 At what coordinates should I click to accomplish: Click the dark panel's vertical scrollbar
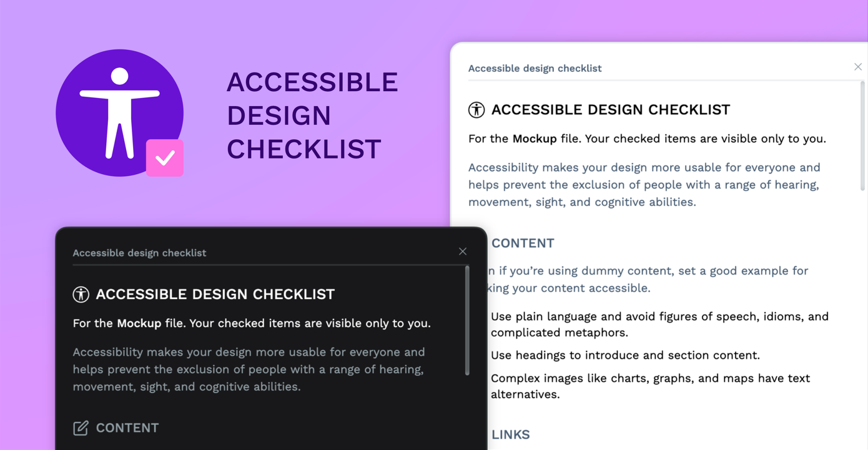coord(467,321)
